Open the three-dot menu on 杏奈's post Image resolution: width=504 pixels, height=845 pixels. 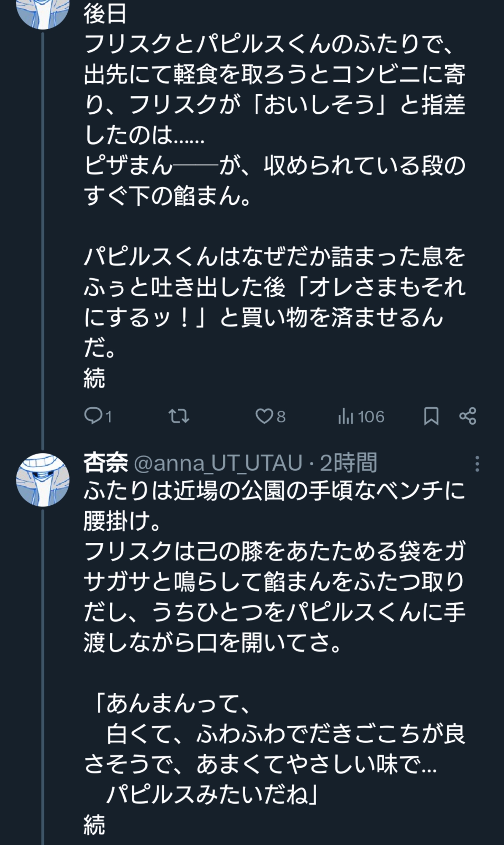point(477,463)
